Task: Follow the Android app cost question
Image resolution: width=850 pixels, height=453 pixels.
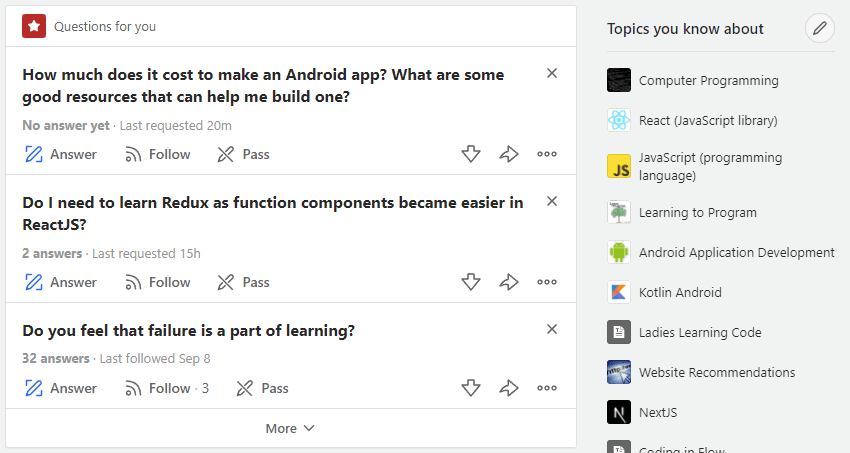Action: coord(158,154)
